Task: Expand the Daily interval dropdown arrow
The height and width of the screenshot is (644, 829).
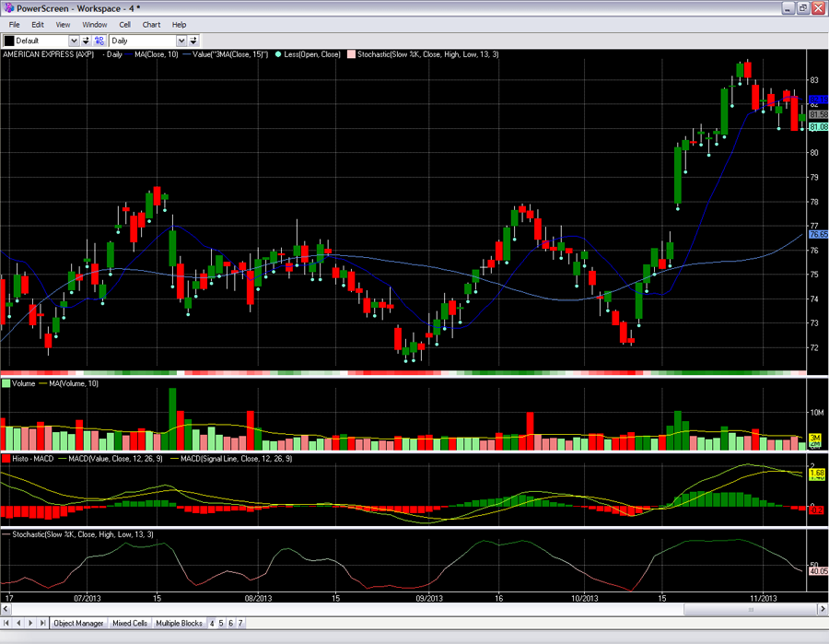Action: pyautogui.click(x=181, y=41)
